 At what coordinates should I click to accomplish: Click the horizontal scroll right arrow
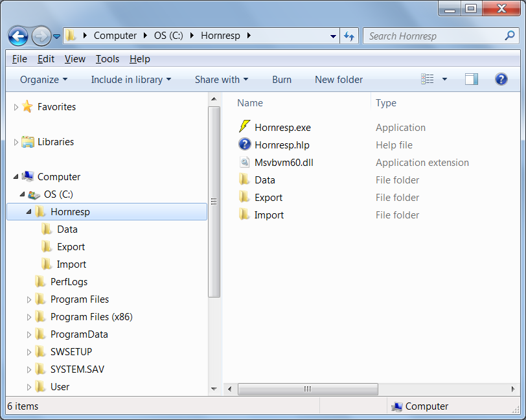coord(513,389)
